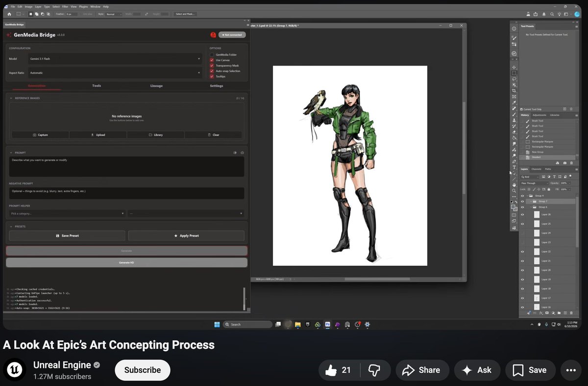Image resolution: width=588 pixels, height=386 pixels.
Task: Uncheck the Transparency Mask option
Action: click(212, 65)
